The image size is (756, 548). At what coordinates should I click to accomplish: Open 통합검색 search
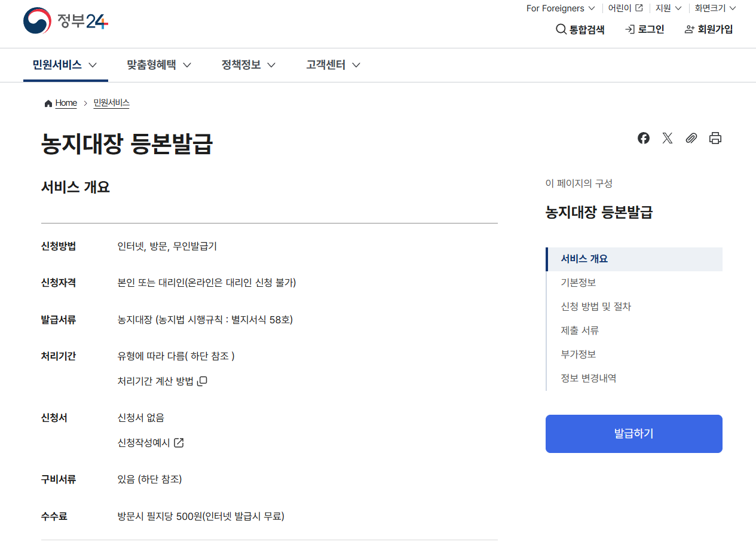tap(580, 29)
